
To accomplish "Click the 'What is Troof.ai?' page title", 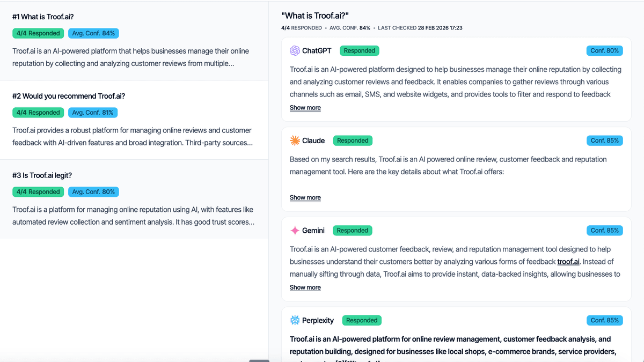I will pyautogui.click(x=314, y=16).
